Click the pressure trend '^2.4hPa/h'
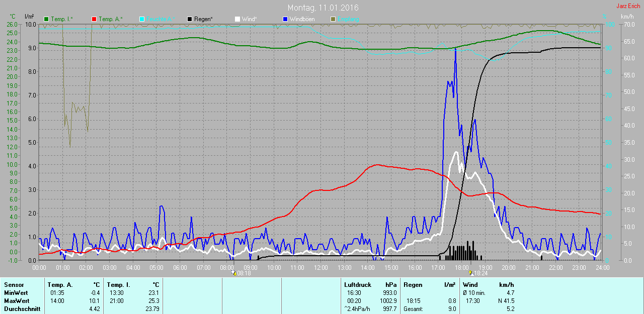The width and height of the screenshot is (644, 314). pyautogui.click(x=357, y=309)
